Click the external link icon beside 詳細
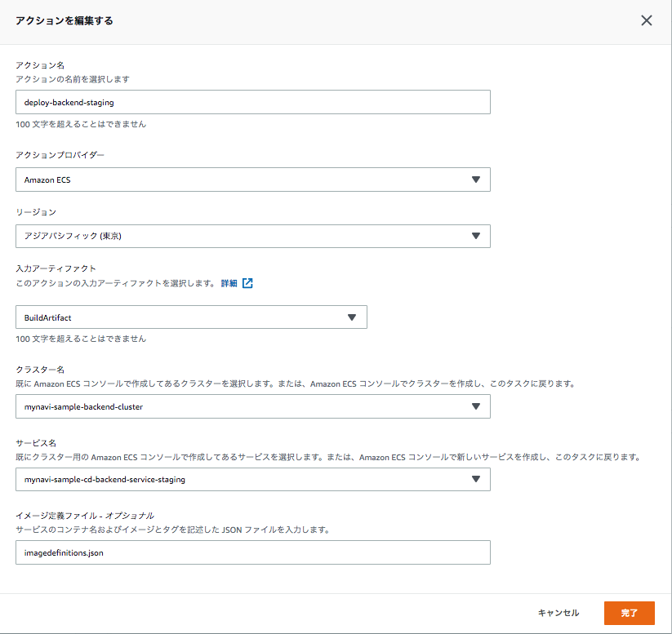This screenshot has height=634, width=672. tap(247, 283)
